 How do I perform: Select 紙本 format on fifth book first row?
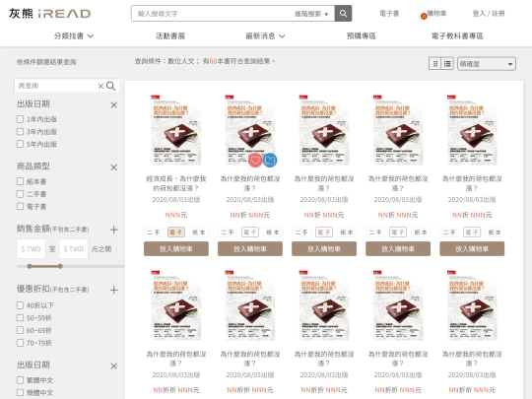(495, 233)
